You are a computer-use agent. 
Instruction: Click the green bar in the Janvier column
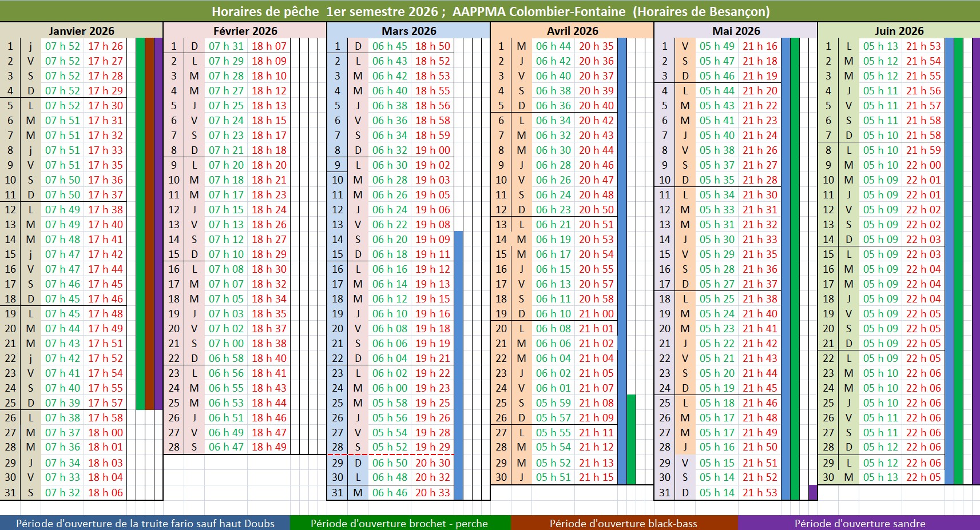click(140, 223)
